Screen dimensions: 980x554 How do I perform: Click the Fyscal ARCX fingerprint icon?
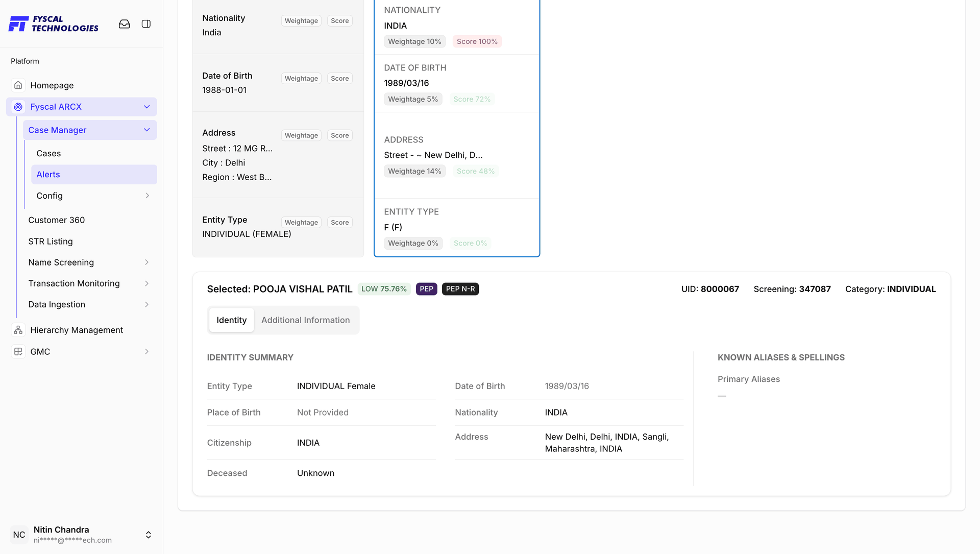pyautogui.click(x=18, y=107)
